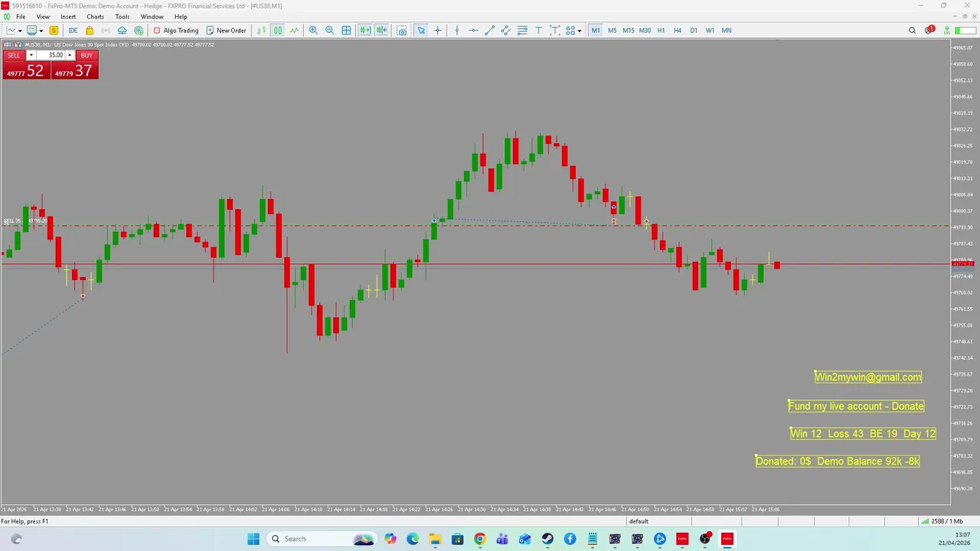Open the Tools menu
The height and width of the screenshot is (551, 980).
(122, 17)
